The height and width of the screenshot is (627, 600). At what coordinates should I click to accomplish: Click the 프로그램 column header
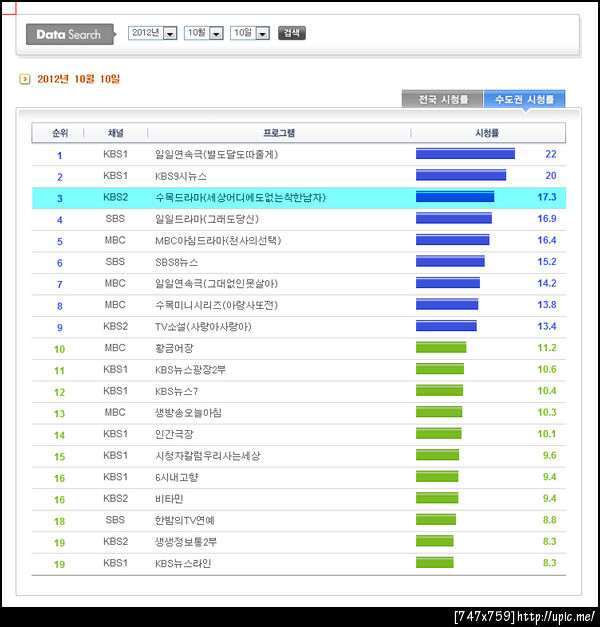pos(279,133)
